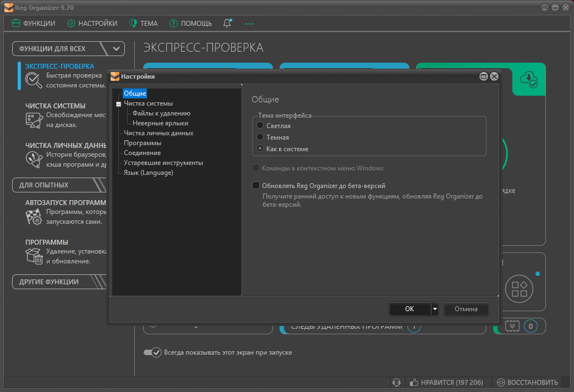Image resolution: width=574 pixels, height=392 pixels.
Task: Select Устаревшие инструменты tree item
Action: (163, 163)
